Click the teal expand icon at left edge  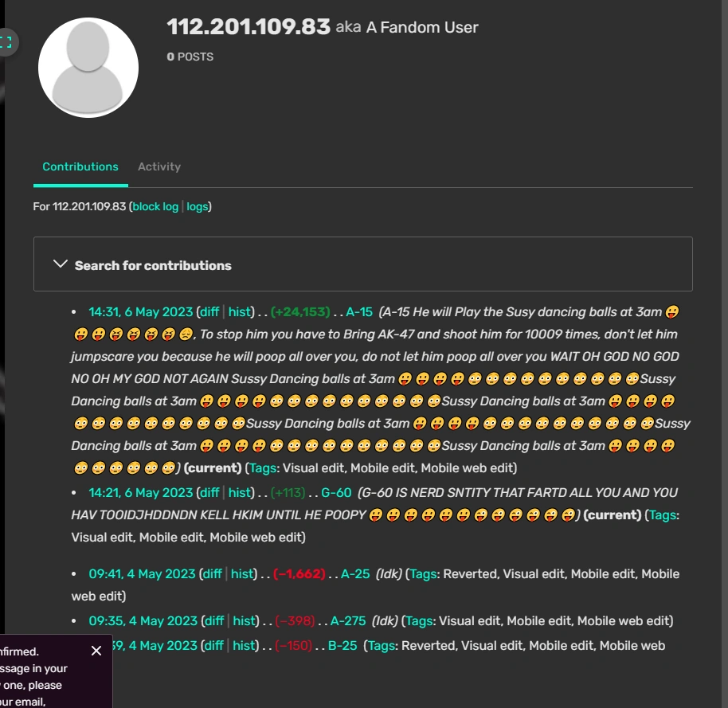click(x=6, y=41)
